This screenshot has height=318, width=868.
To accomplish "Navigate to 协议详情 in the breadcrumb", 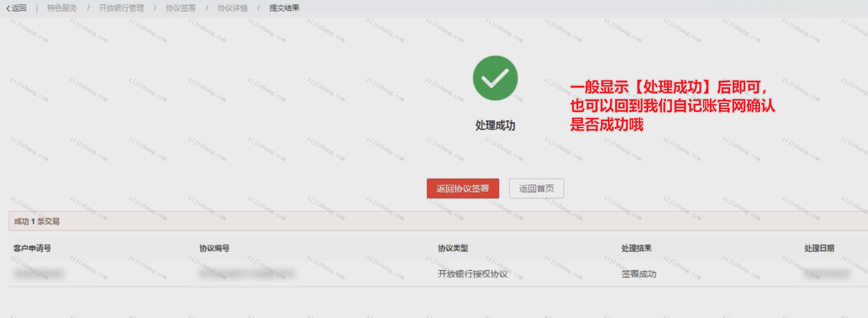I will click(232, 8).
